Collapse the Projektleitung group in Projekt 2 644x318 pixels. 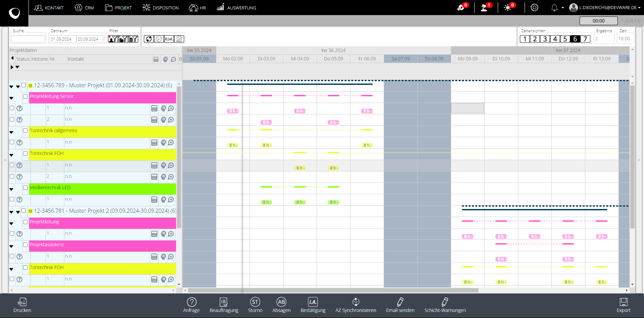coord(11,224)
